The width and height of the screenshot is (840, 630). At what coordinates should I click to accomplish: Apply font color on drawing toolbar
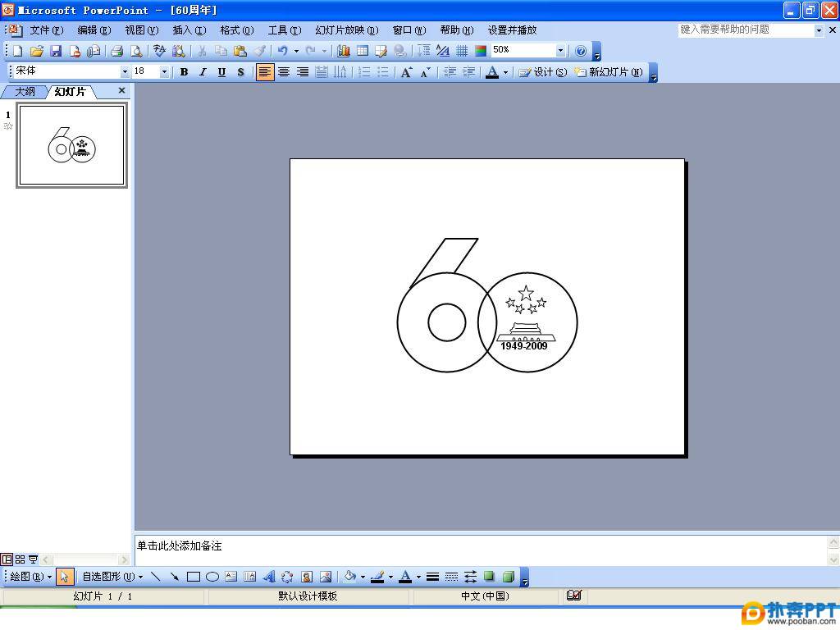tap(405, 577)
